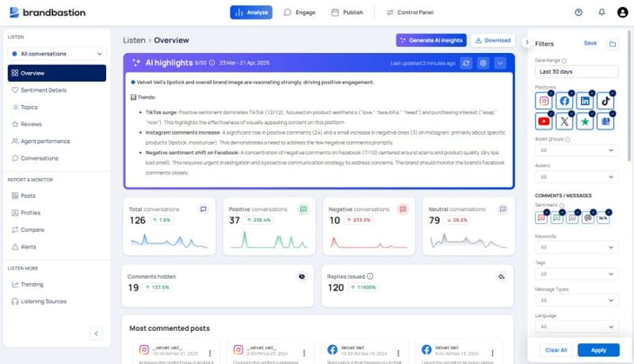Click the Listen breadcrumb link

coord(134,40)
